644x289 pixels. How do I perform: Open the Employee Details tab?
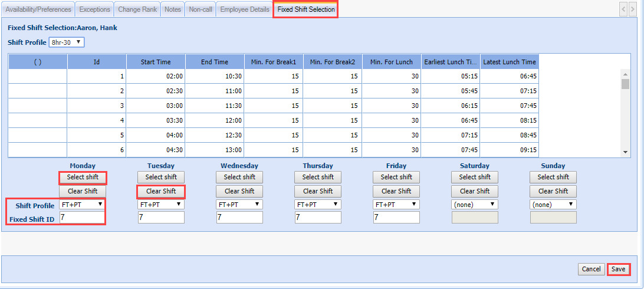point(244,9)
